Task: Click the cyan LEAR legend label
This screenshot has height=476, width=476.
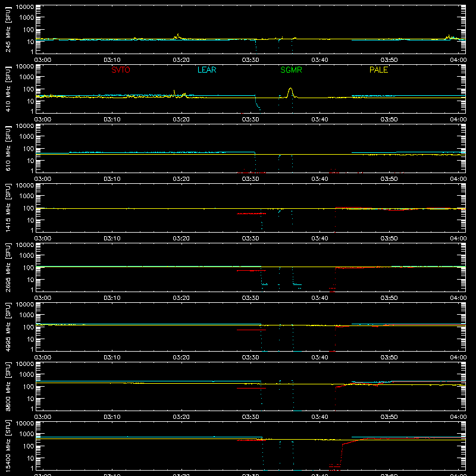Action: [x=206, y=70]
